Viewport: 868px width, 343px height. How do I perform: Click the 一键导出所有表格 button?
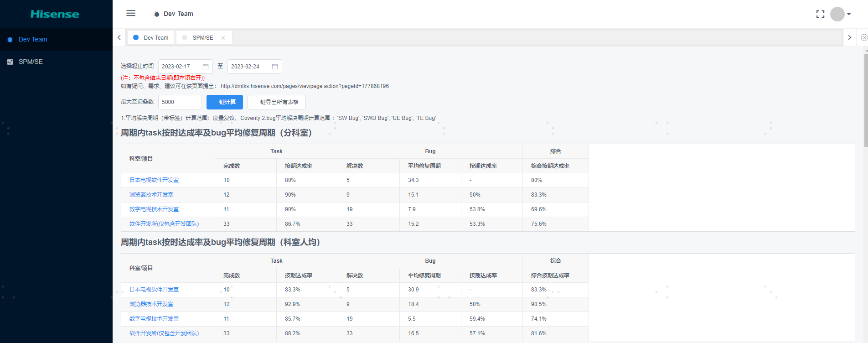tap(276, 102)
